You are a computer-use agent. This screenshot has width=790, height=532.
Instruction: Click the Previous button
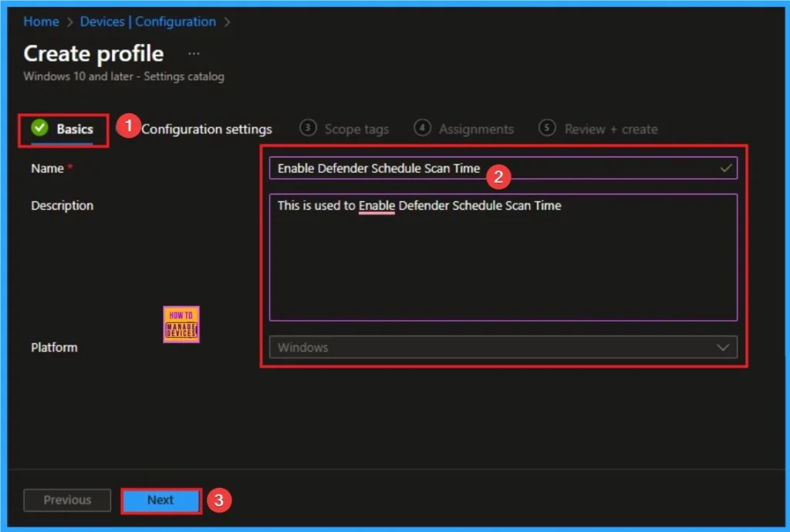pos(67,500)
